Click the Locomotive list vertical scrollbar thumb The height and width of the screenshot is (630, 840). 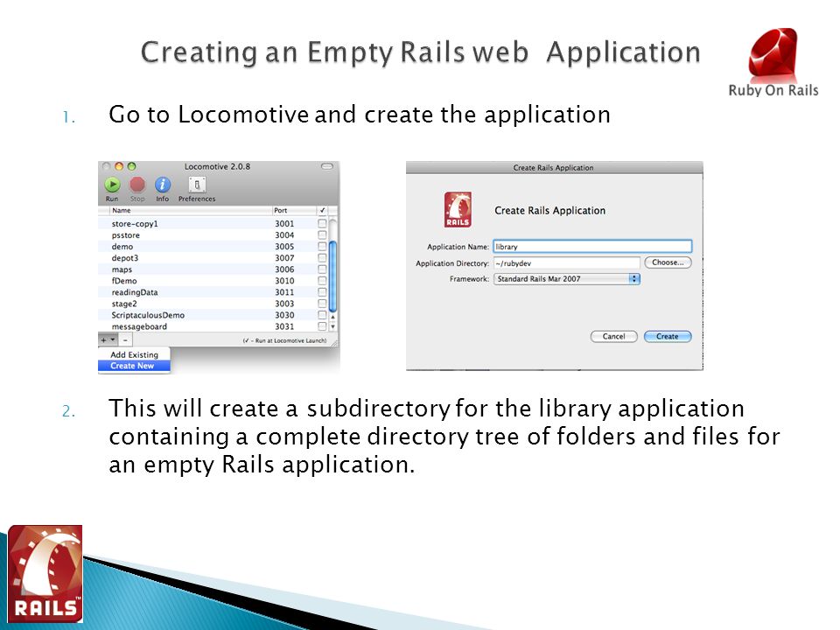point(332,276)
